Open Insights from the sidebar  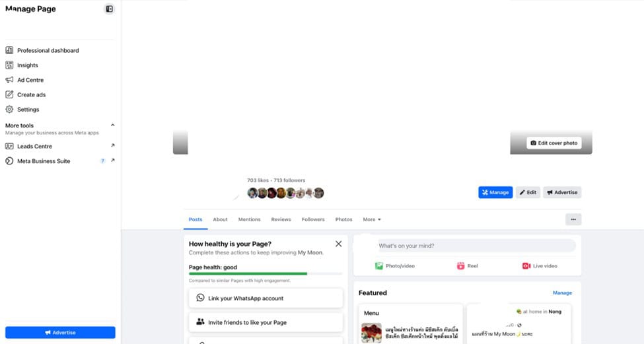click(60, 65)
